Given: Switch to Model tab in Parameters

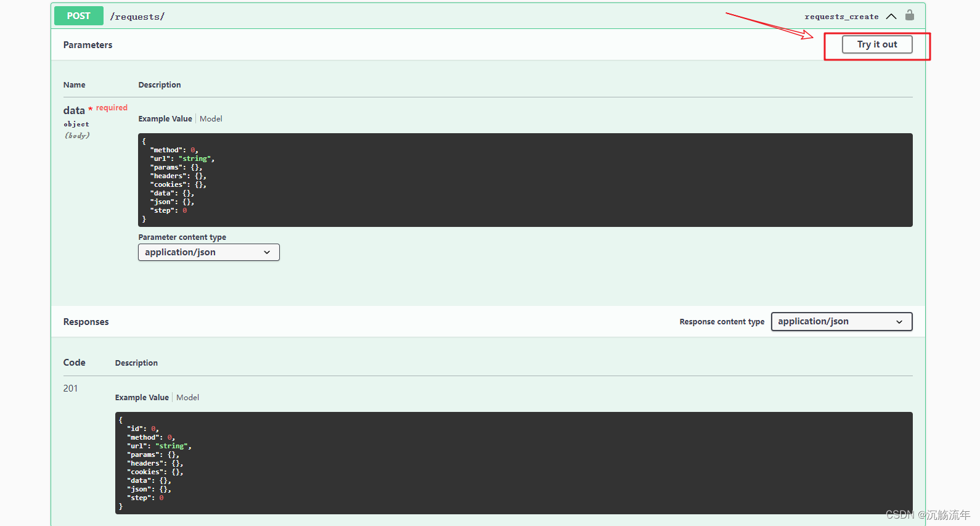Looking at the screenshot, I should coord(211,119).
